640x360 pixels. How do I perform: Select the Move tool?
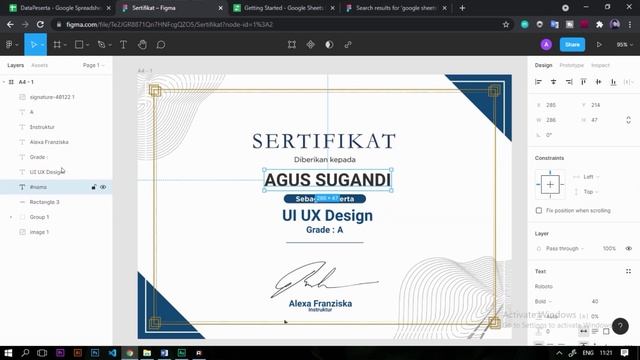pos(33,44)
